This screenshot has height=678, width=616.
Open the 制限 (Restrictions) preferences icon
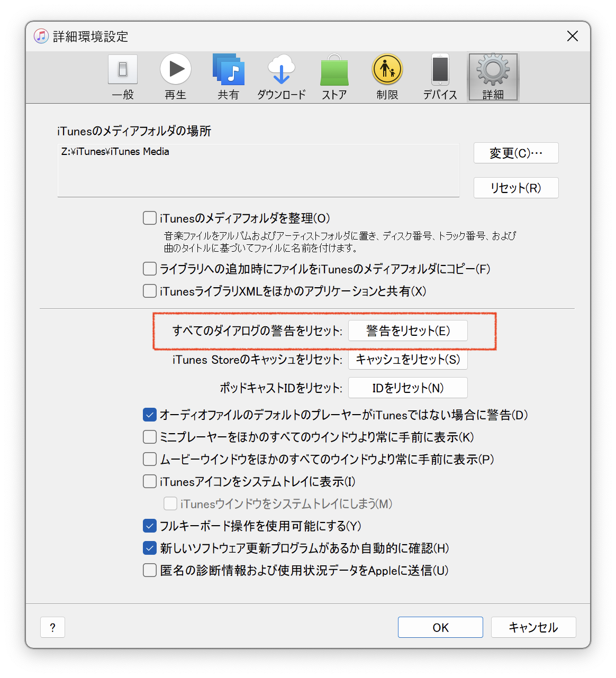pyautogui.click(x=387, y=77)
